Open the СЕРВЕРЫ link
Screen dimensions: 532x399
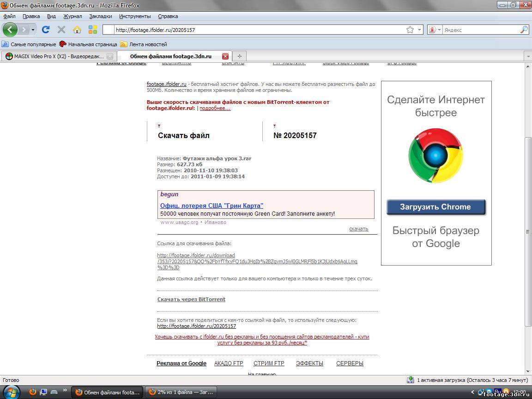tap(350, 363)
